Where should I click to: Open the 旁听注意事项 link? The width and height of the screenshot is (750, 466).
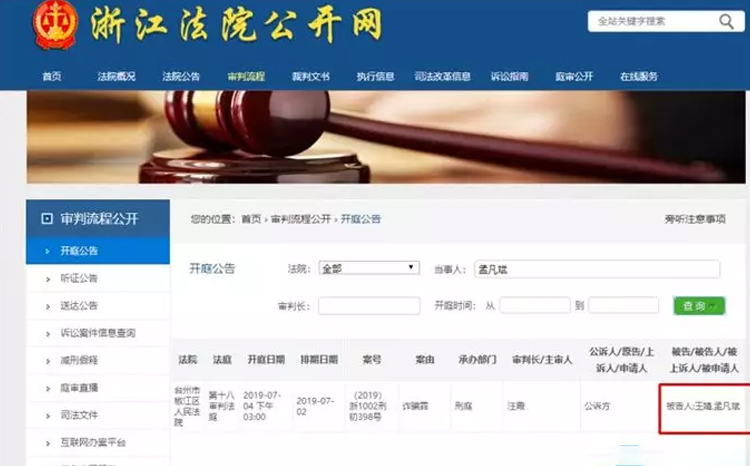coord(695,219)
